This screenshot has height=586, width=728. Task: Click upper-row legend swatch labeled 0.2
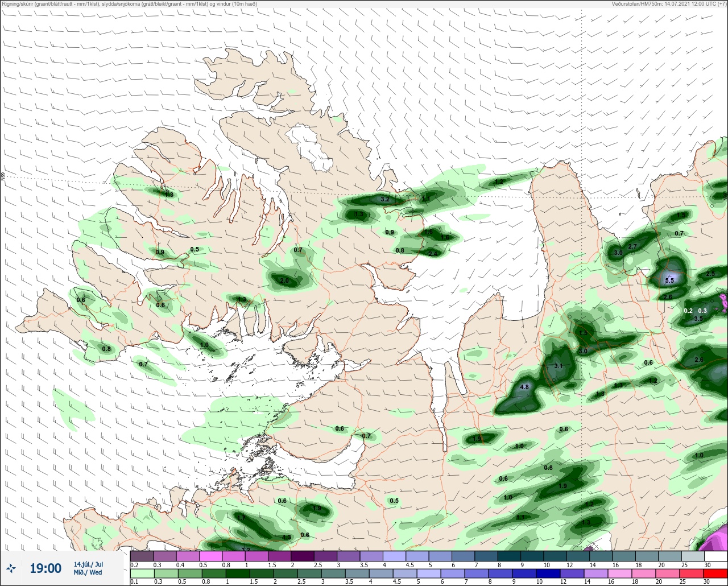click(x=142, y=556)
